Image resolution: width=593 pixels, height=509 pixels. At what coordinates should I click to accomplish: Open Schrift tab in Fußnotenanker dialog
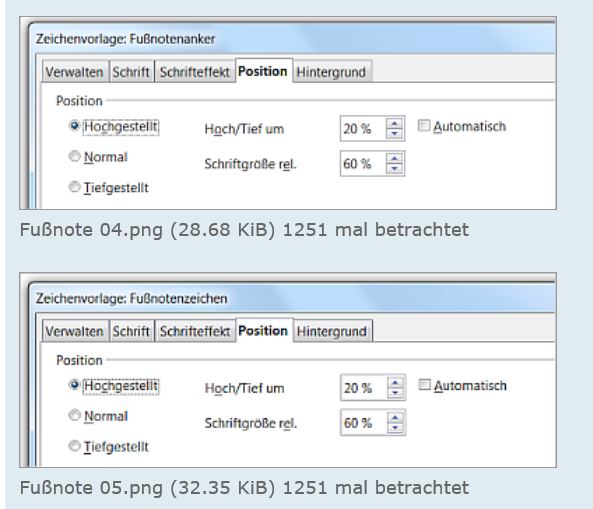click(131, 71)
